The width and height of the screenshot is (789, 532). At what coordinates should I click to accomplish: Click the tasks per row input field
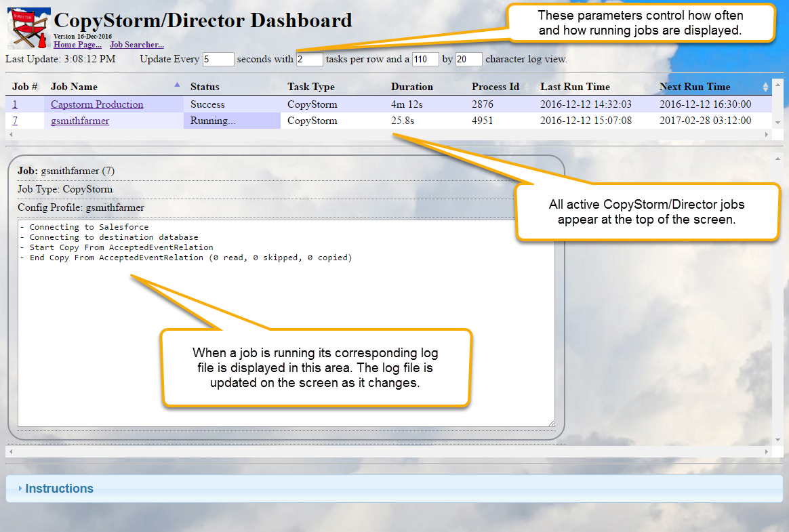[310, 60]
